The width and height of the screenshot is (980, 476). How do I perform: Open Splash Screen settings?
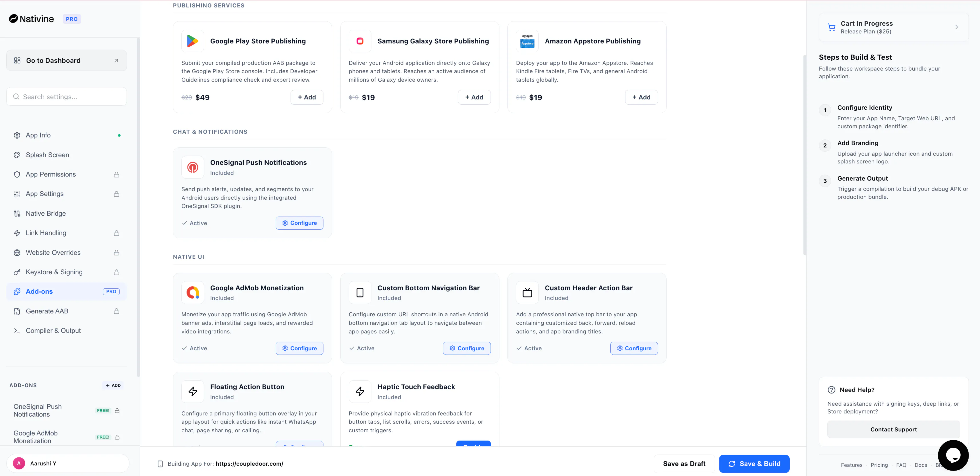click(x=67, y=155)
